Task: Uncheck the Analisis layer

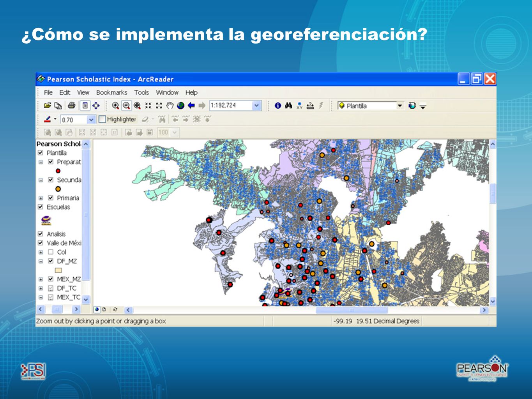Action: (x=40, y=234)
